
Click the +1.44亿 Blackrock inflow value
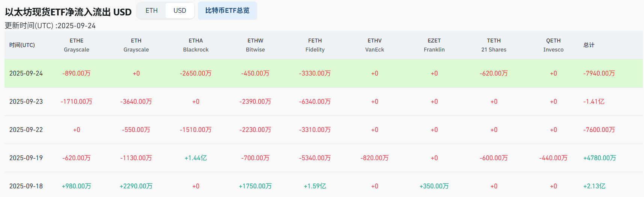pyautogui.click(x=196, y=158)
